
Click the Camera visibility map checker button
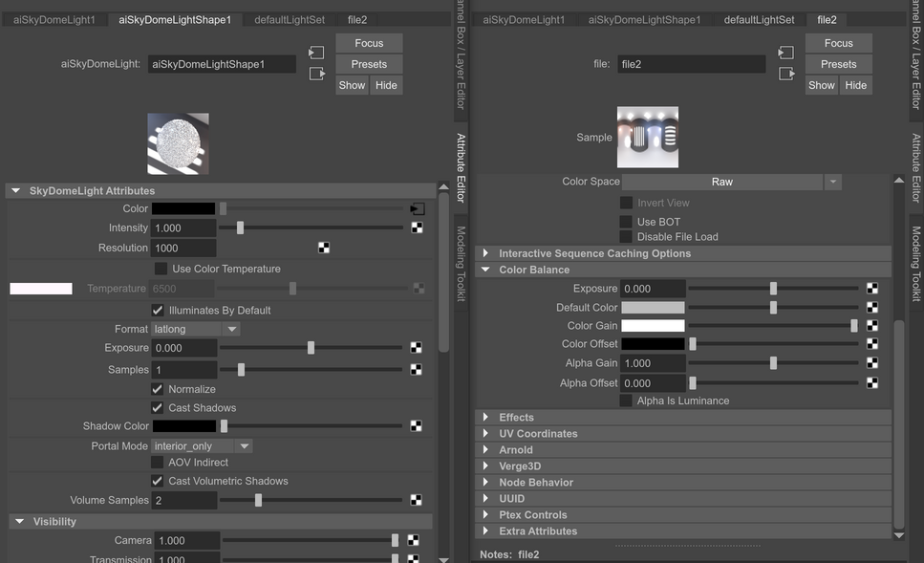(414, 540)
